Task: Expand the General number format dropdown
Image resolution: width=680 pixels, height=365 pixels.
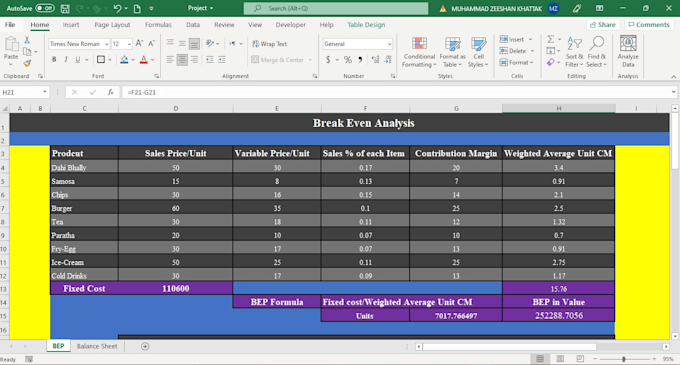Action: click(x=389, y=44)
